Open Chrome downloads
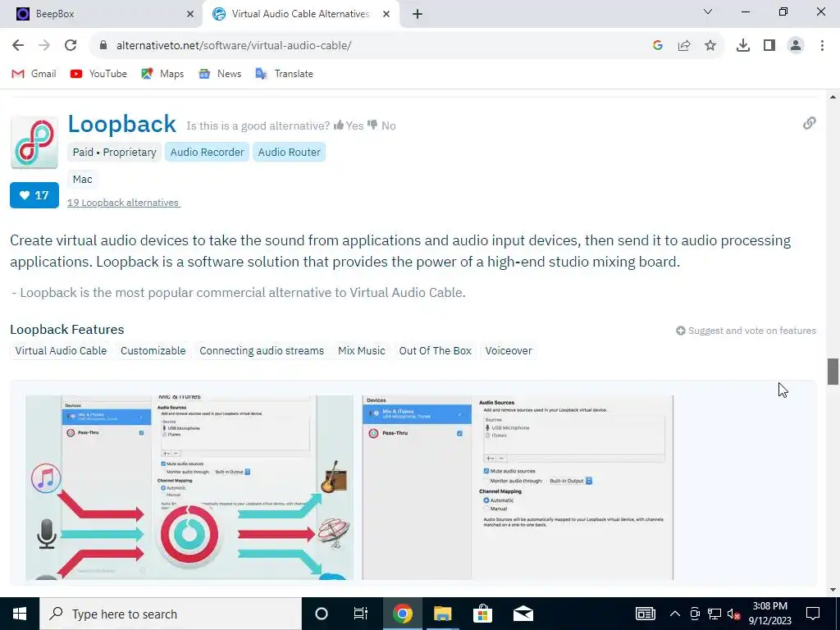 (x=743, y=46)
